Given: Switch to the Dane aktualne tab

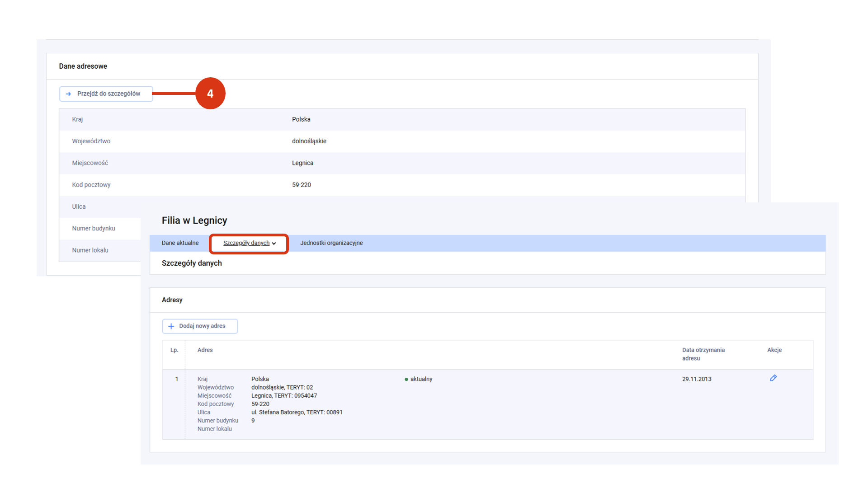Looking at the screenshot, I should (180, 243).
